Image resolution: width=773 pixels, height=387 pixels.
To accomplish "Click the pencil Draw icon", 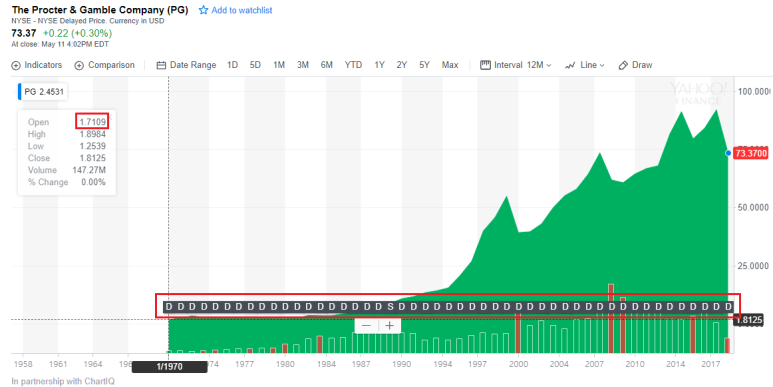I will (623, 65).
